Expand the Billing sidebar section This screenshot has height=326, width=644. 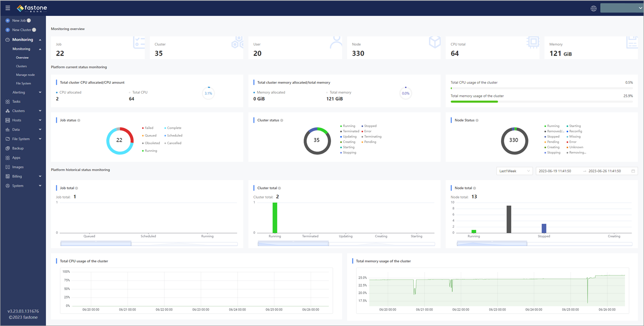click(23, 176)
